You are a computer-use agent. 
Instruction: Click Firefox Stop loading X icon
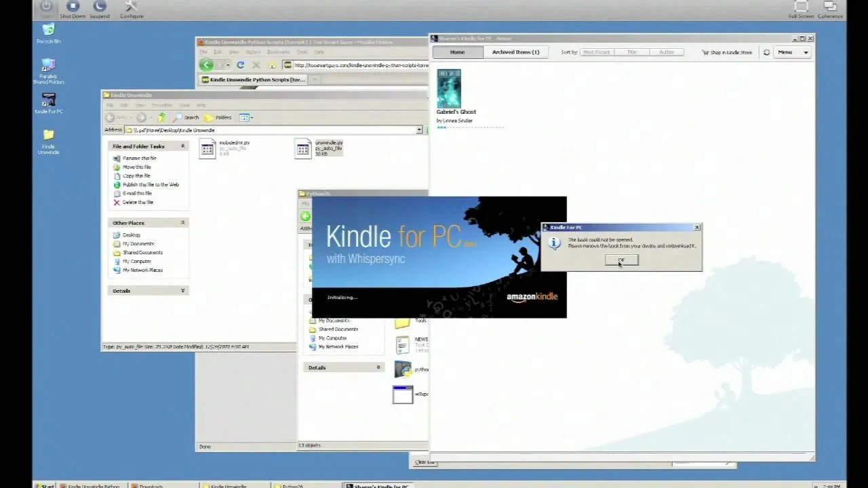(x=256, y=65)
